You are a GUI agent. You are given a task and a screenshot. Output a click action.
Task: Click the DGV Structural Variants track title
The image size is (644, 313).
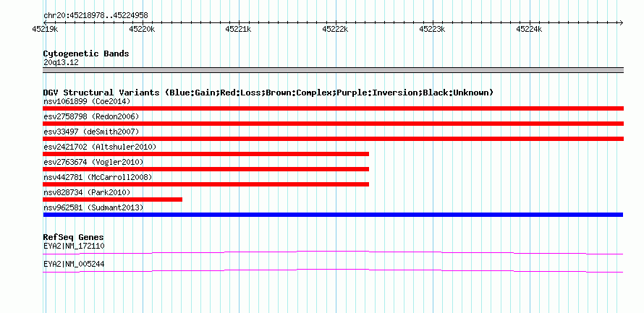pos(268,93)
